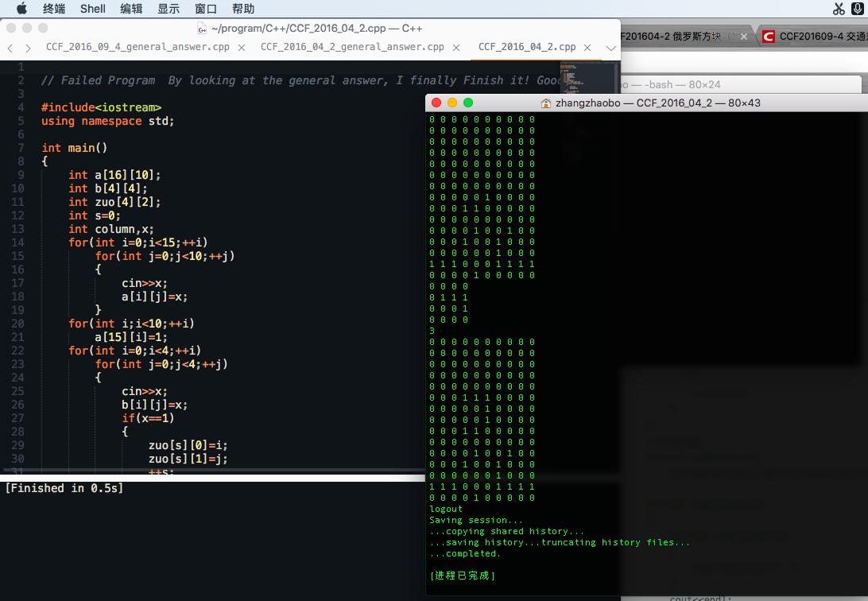Click the #include<iostream> line

[101, 107]
